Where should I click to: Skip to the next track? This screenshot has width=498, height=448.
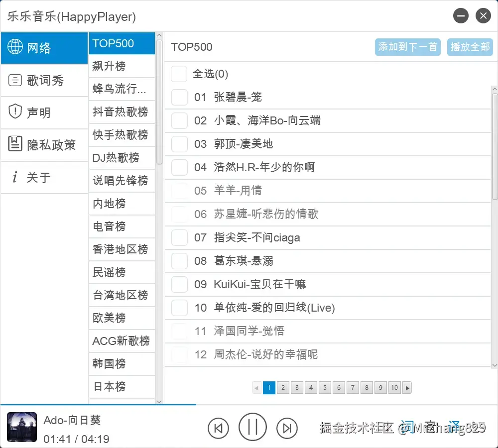click(287, 428)
